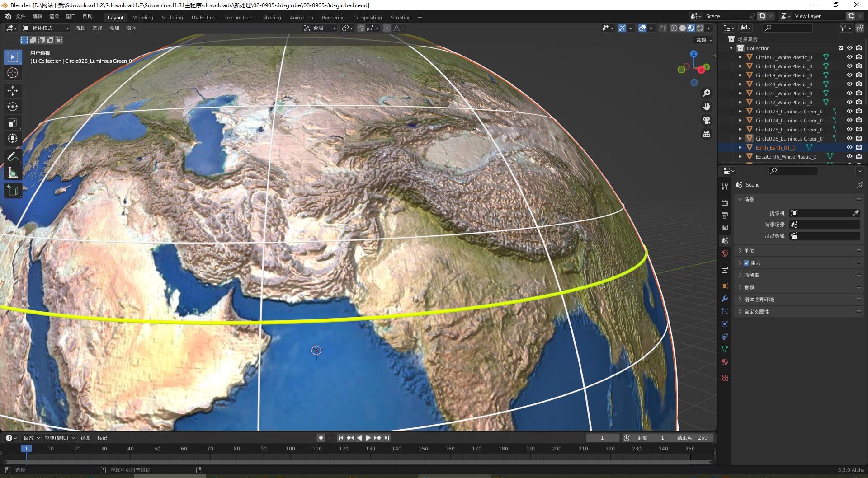The width and height of the screenshot is (868, 478).
Task: Select the Rotate tool
Action: click(x=13, y=107)
